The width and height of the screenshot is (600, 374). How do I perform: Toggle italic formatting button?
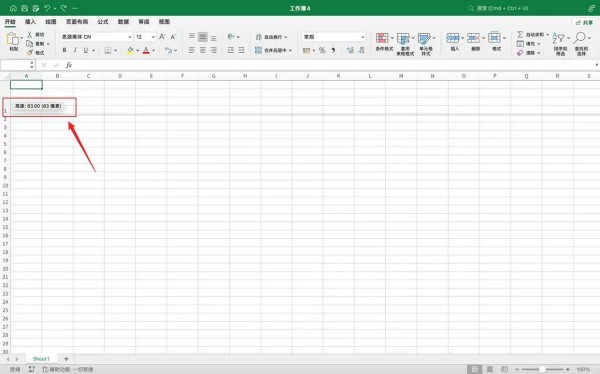[75, 50]
